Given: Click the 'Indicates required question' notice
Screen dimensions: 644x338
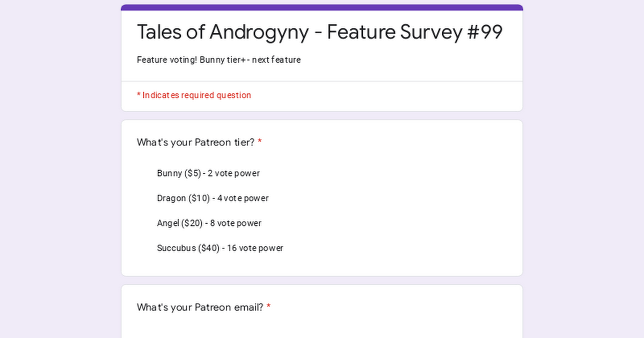Looking at the screenshot, I should tap(194, 95).
